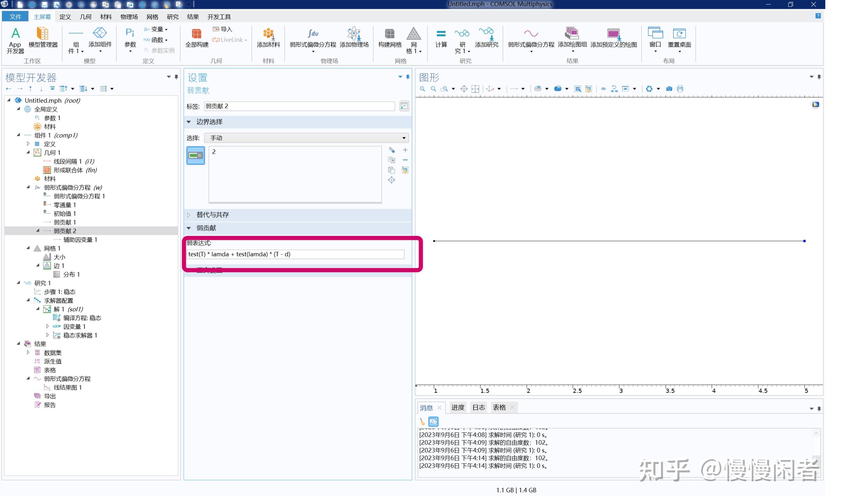Click the zoom in icon in graphics toolbar

click(422, 89)
